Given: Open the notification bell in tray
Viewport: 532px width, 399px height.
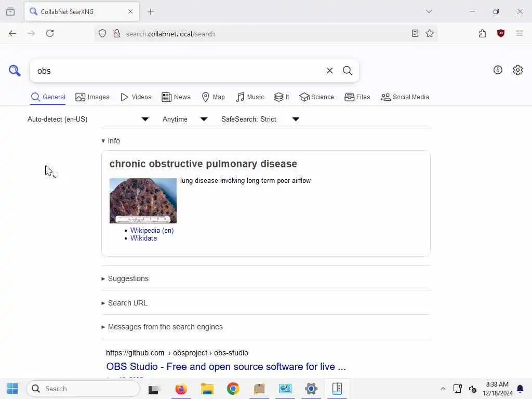Looking at the screenshot, I should point(520,389).
